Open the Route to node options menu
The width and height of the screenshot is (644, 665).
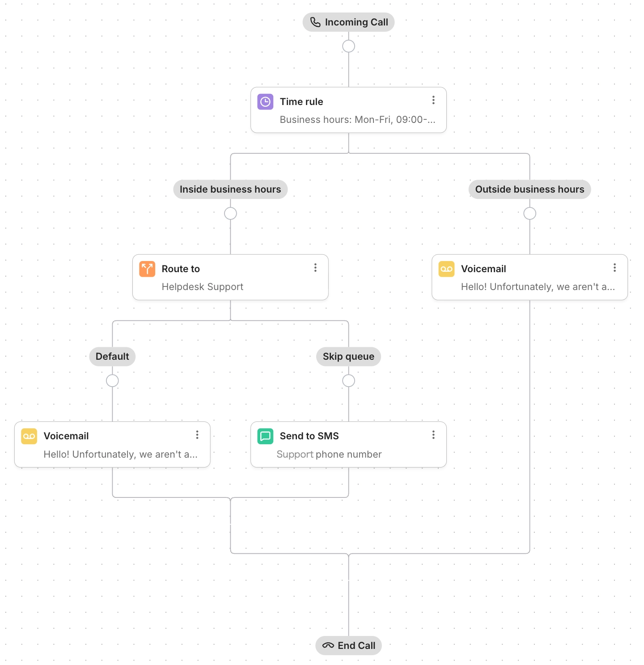(x=315, y=267)
